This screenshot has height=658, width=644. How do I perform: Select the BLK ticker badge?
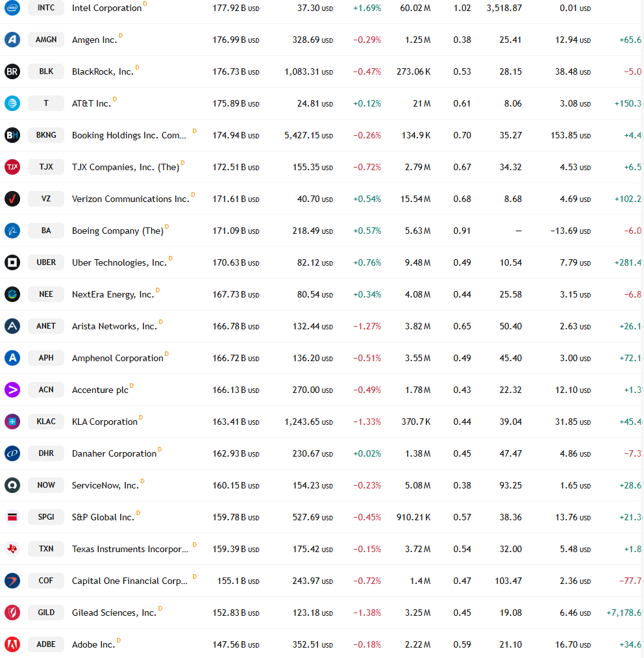tap(46, 71)
